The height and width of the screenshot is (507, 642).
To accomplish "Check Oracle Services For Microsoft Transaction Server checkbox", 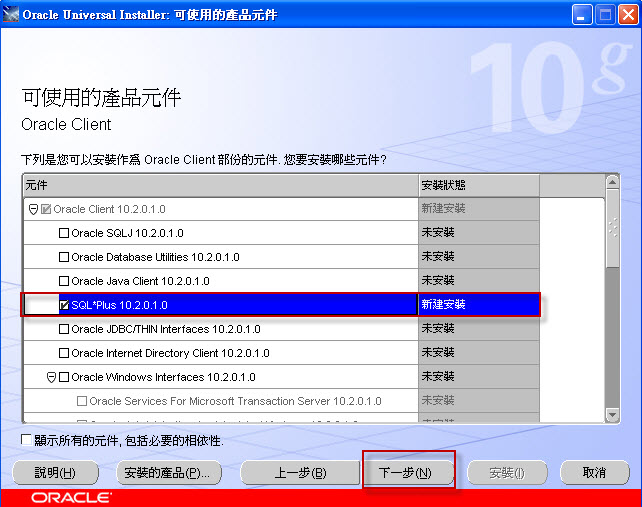I will (x=82, y=401).
